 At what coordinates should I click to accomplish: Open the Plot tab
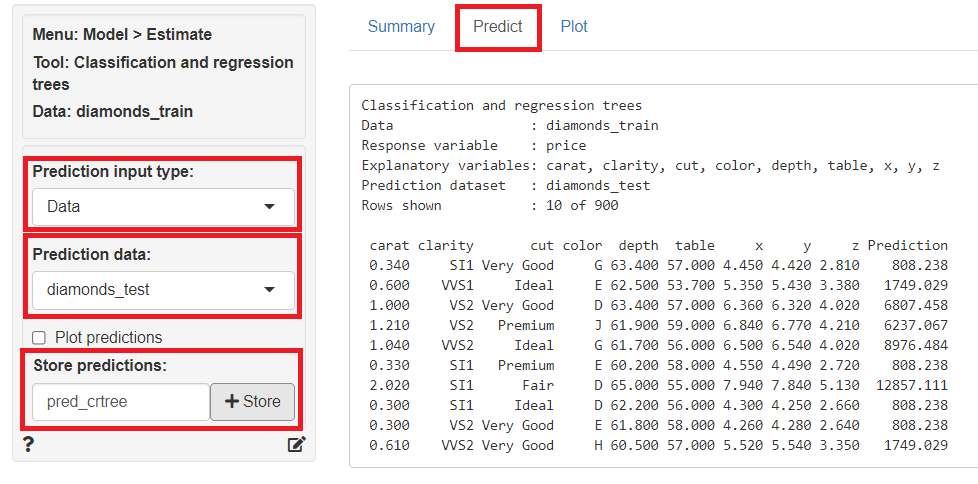tap(574, 27)
